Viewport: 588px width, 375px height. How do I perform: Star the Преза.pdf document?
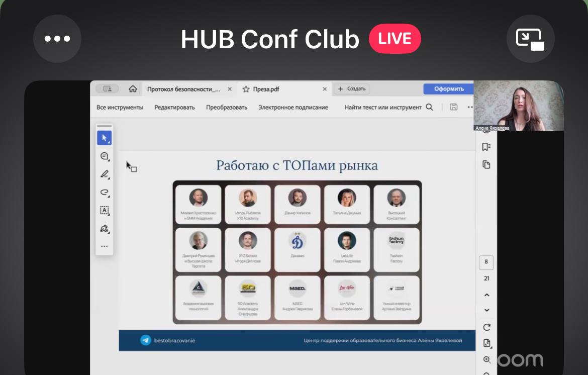click(x=246, y=89)
